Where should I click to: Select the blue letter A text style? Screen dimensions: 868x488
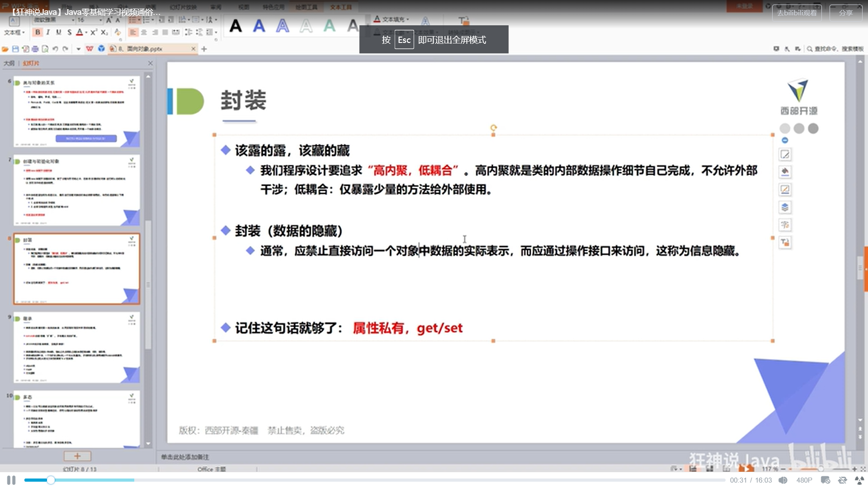[259, 26]
